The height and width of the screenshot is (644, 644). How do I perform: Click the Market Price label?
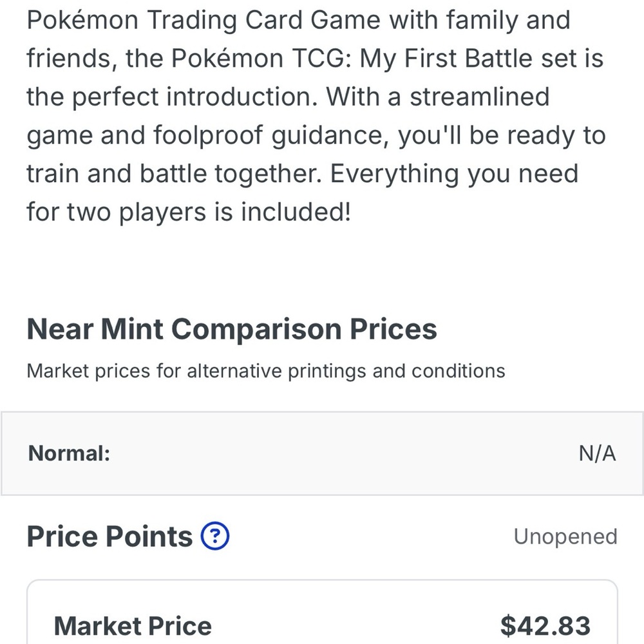pyautogui.click(x=133, y=627)
